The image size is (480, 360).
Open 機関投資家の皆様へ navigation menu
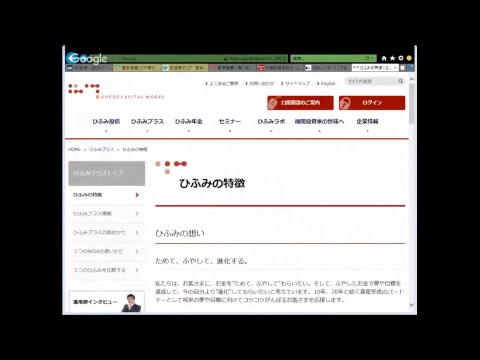click(319, 121)
